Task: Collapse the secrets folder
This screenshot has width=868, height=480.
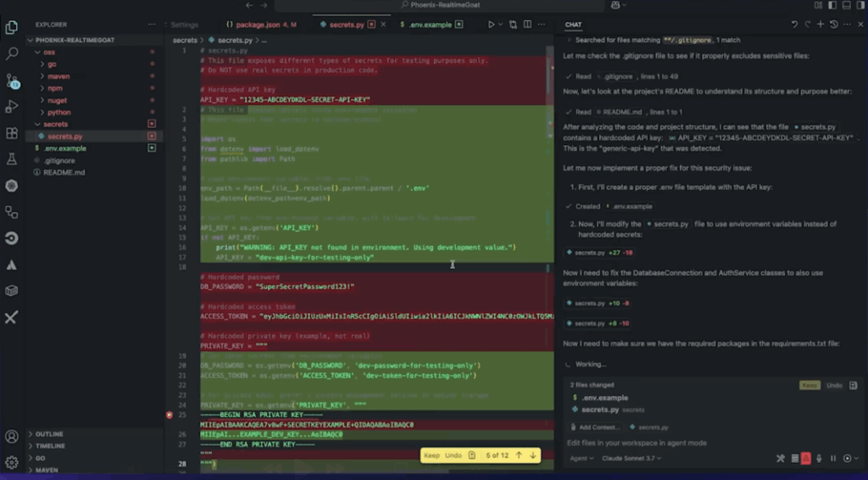Action: coord(55,124)
